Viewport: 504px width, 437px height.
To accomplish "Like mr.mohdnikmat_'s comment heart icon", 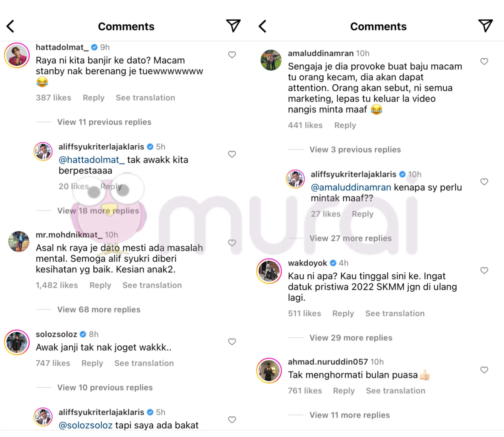I will coord(232,243).
